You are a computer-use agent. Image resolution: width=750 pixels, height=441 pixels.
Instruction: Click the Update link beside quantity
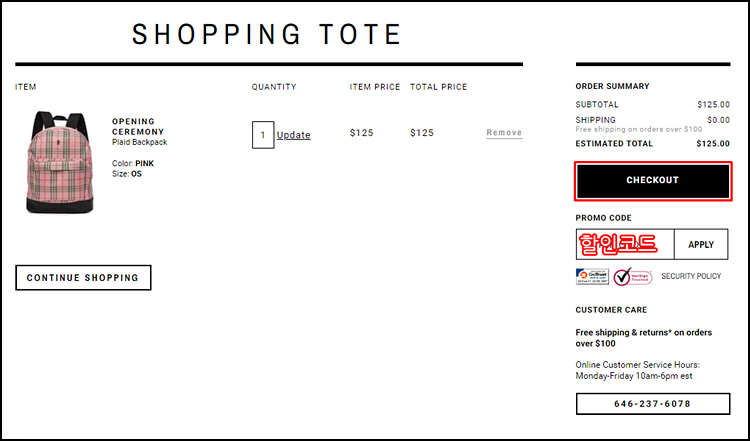click(294, 135)
